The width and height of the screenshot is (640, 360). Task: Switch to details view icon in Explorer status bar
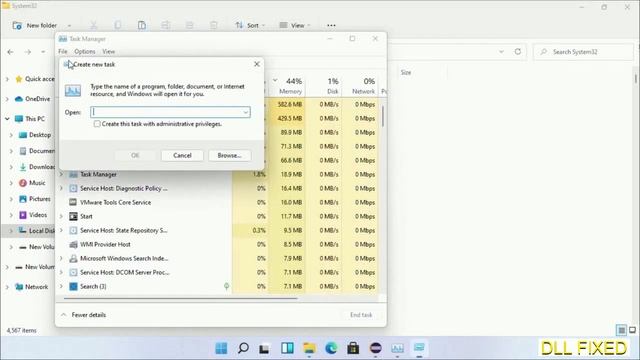click(x=621, y=330)
